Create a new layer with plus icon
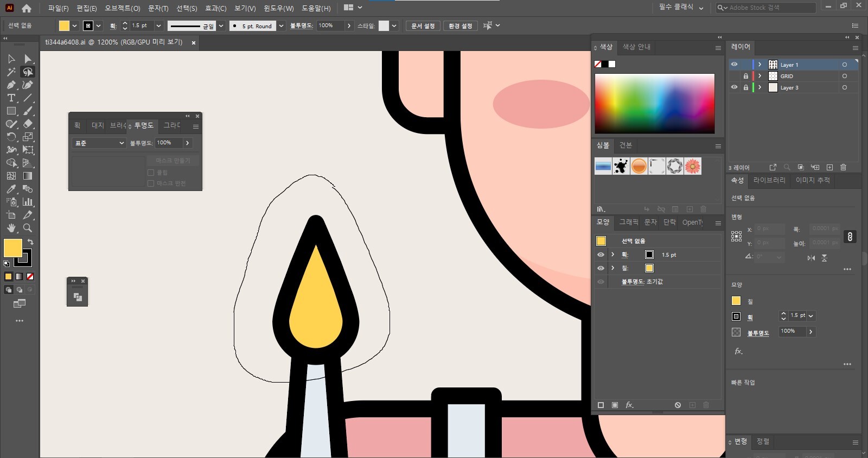The height and width of the screenshot is (458, 868). (x=829, y=167)
